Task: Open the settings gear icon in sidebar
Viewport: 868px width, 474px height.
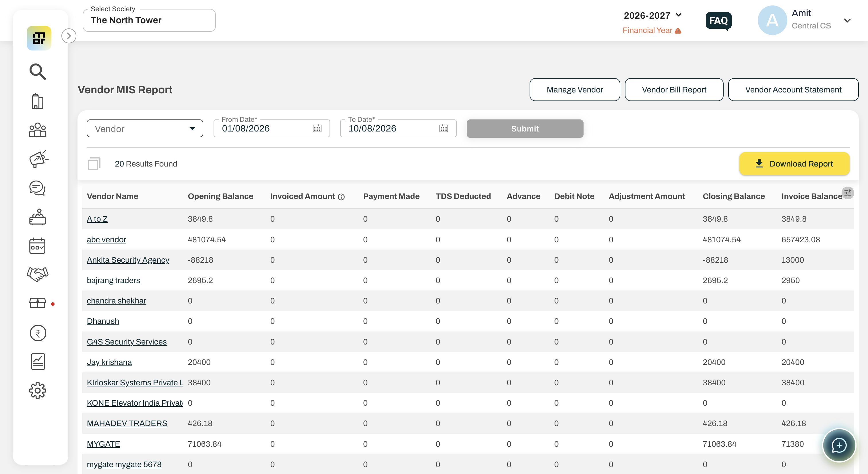Action: tap(38, 390)
